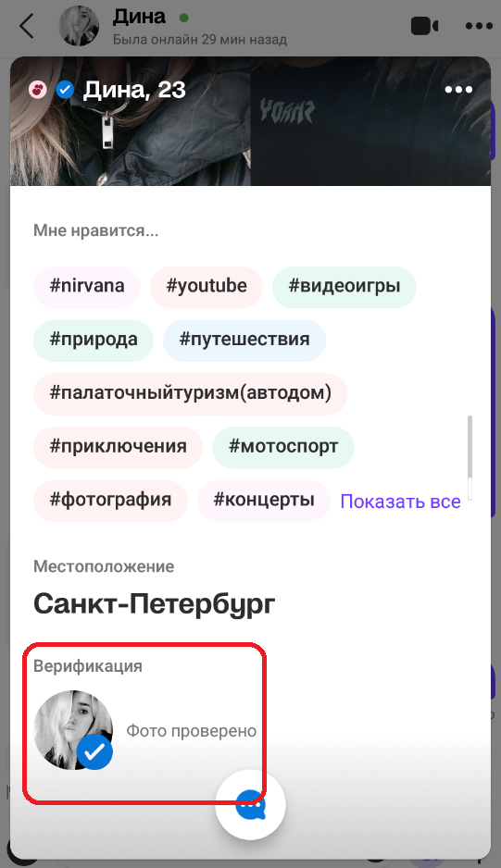Tap the blue chat bubble floating button
Image resolution: width=501 pixels, height=868 pixels.
(250, 805)
